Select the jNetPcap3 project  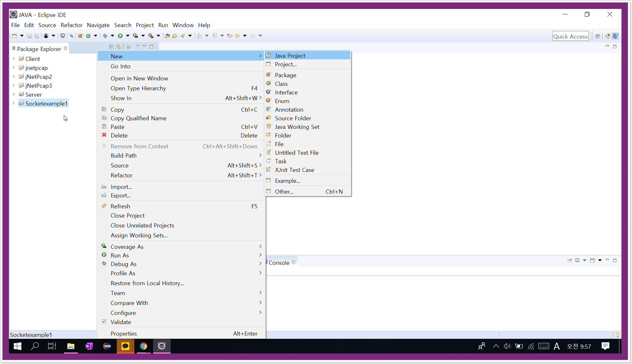click(x=39, y=85)
